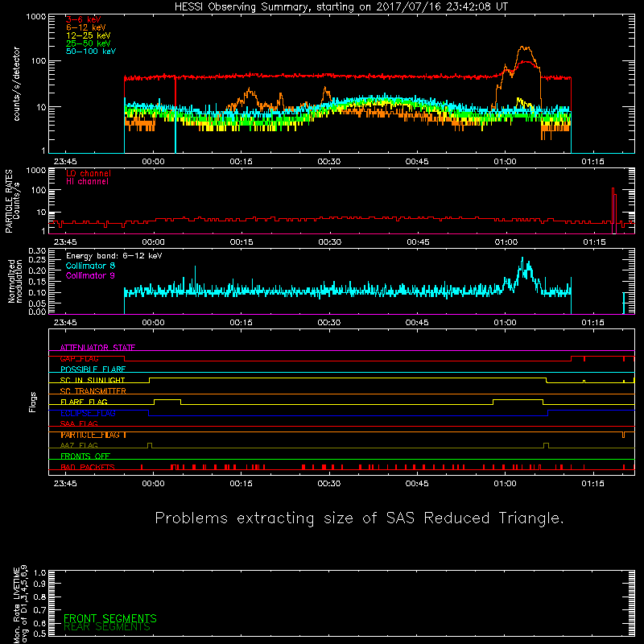Select the REAR SEGMENTS legend label
644x644 pixels.
point(107,626)
